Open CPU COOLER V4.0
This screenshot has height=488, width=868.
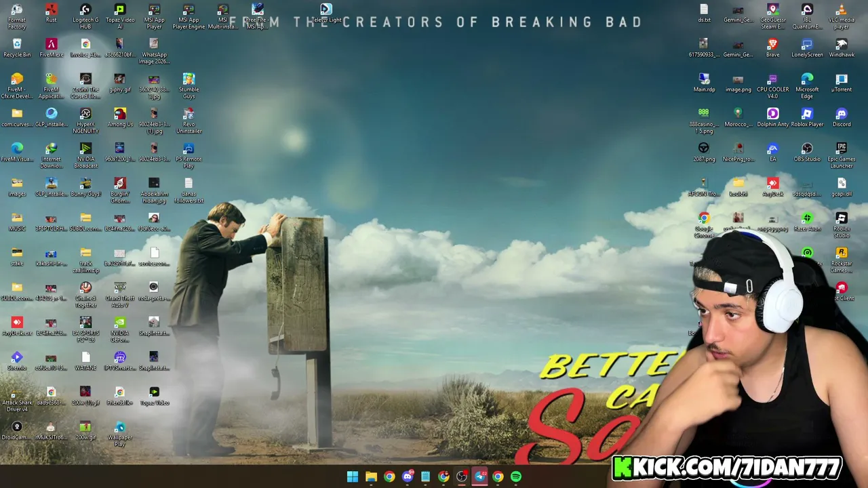point(772,86)
